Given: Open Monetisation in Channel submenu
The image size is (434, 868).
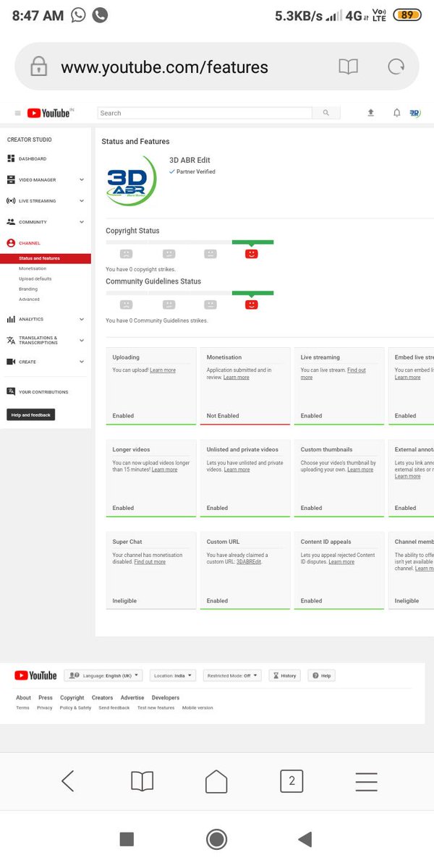Looking at the screenshot, I should 33,268.
